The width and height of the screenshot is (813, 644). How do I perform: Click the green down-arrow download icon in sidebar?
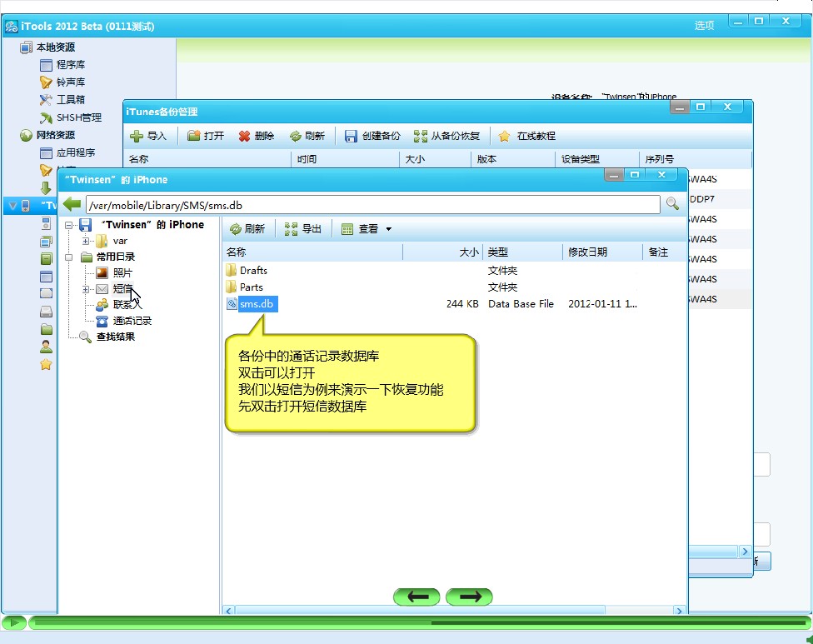point(46,187)
